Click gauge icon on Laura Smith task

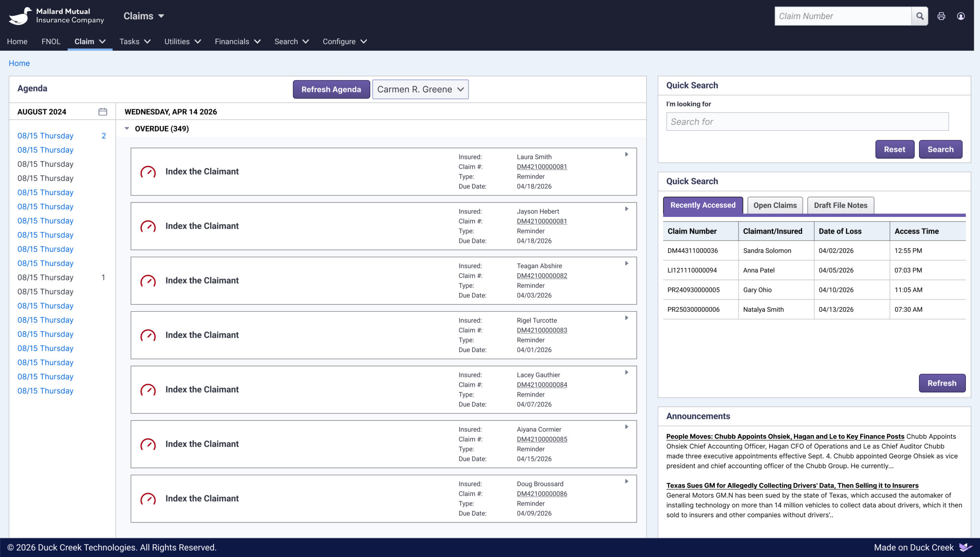pos(148,172)
